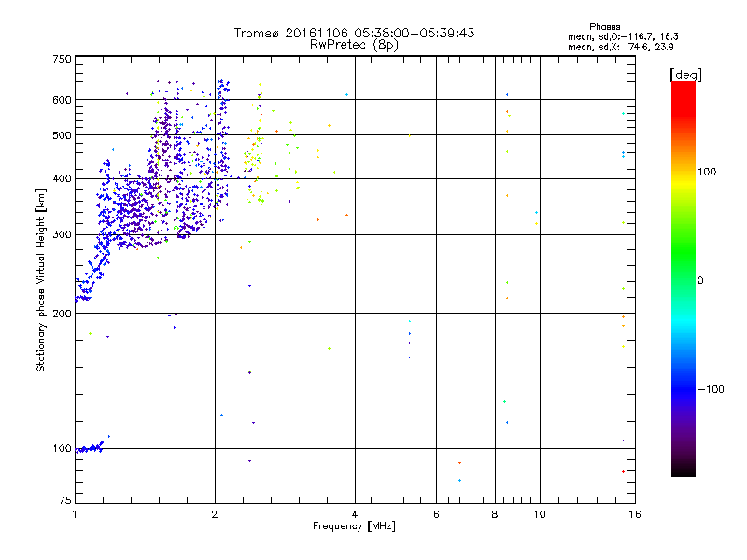Click the y-axis label 'Stationary phase Virtual Height [km]'
The image size is (747, 560).
[41, 280]
